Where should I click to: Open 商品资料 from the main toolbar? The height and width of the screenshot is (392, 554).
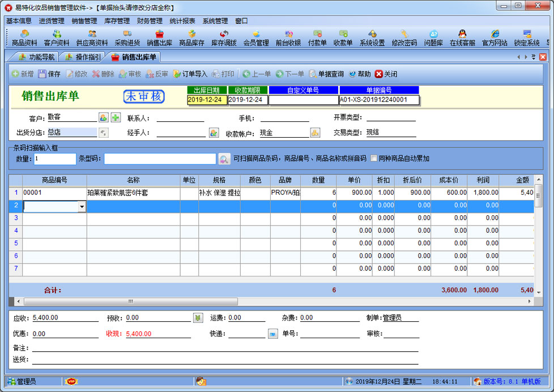pos(24,38)
